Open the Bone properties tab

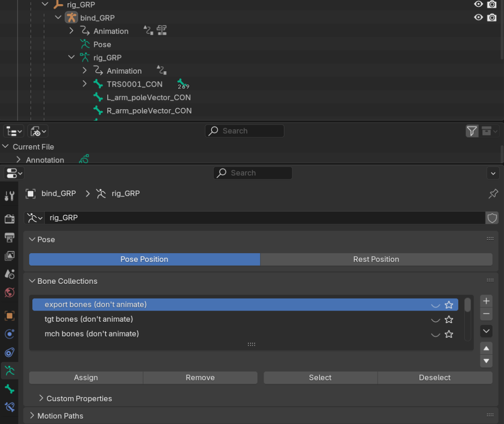[x=9, y=389]
